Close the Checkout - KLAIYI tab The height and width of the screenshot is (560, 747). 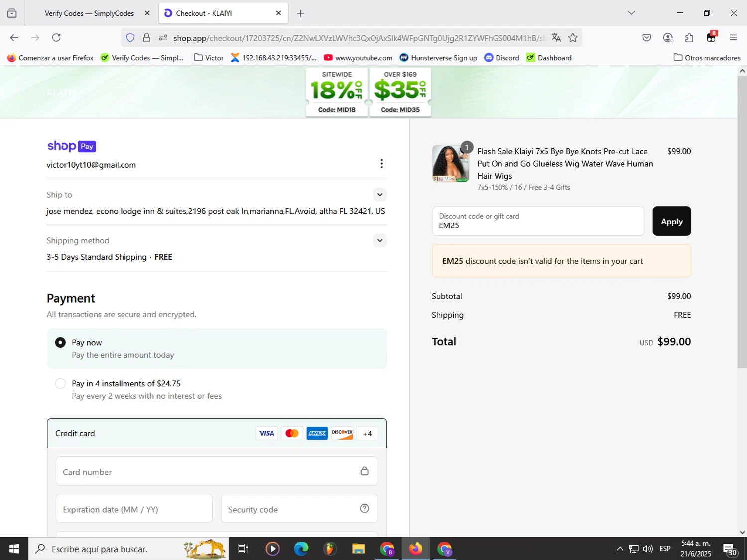coord(278,13)
